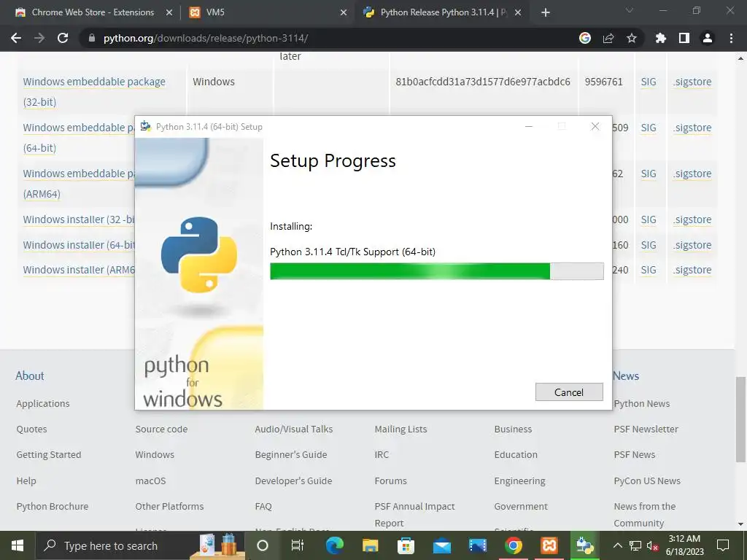The height and width of the screenshot is (560, 747).
Task: Open Microsoft Store from the taskbar
Action: pos(406,545)
